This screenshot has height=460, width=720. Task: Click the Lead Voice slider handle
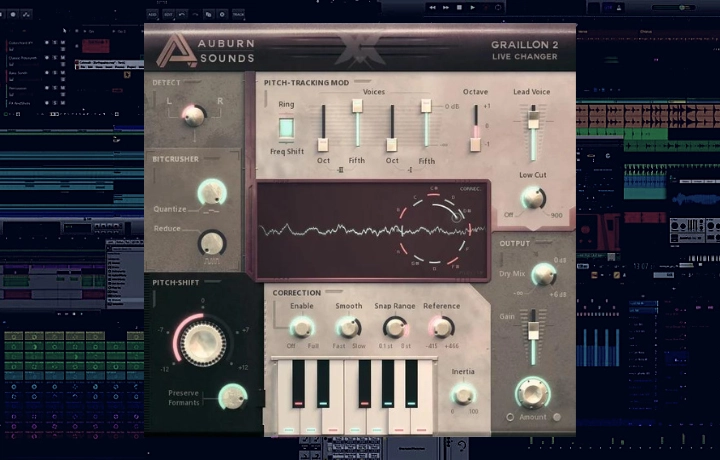tap(533, 121)
